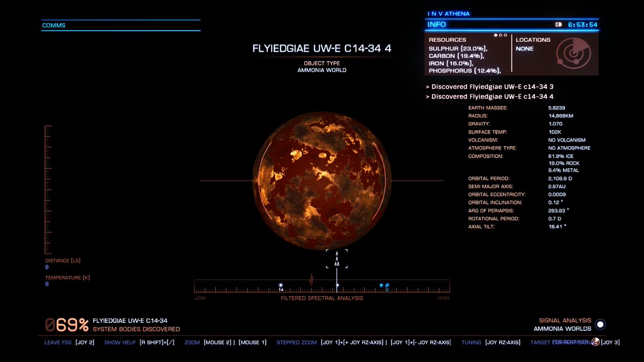
Task: Click the STEPPED ZOOM control label
Action: point(296,342)
